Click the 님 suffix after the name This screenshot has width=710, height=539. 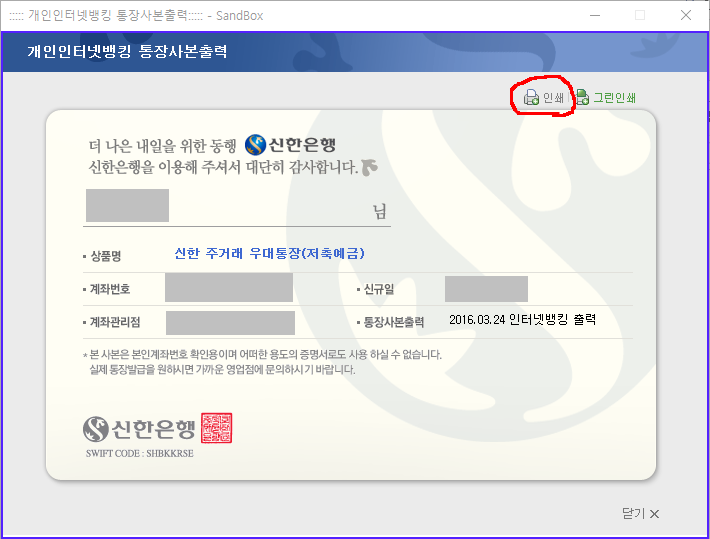[379, 212]
